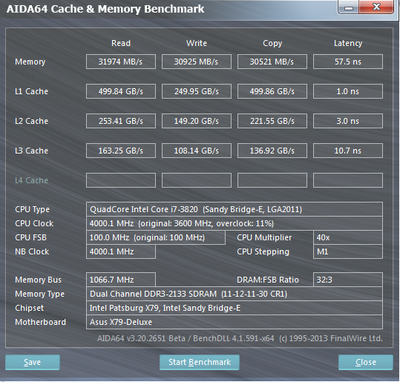Select the CPU Multiplier 40x field

click(x=348, y=237)
